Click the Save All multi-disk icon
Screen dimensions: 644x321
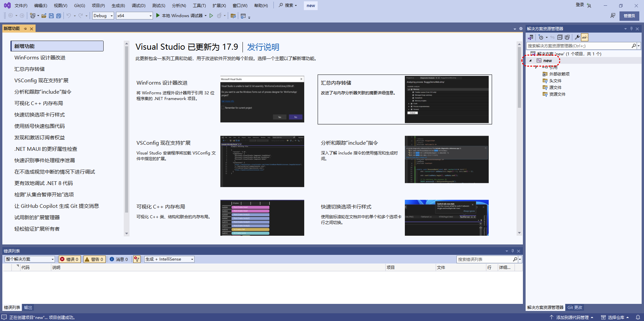[x=59, y=16]
